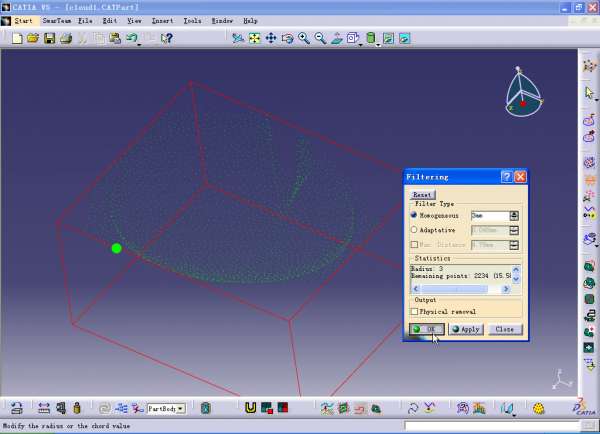
Task: Click the Print icon in the toolbar
Action: (x=65, y=38)
